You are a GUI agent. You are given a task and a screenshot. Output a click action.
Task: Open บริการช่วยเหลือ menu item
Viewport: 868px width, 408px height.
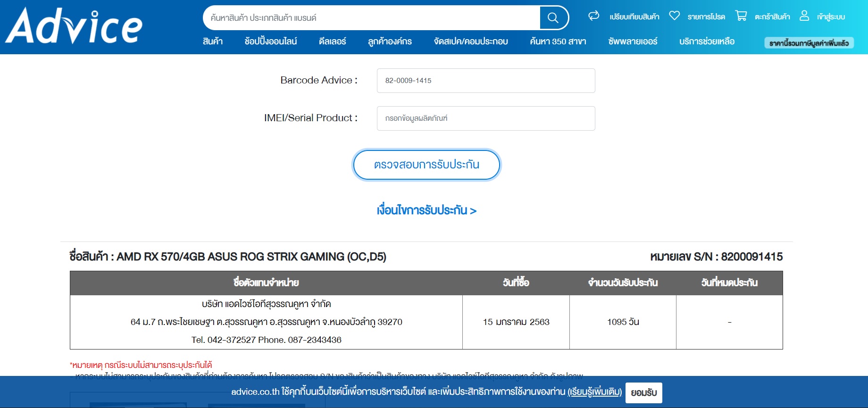[707, 42]
